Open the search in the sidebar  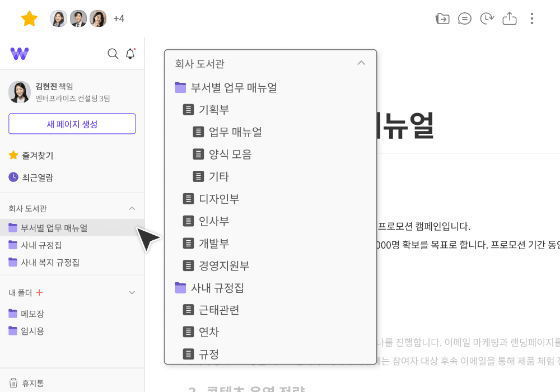tap(113, 54)
